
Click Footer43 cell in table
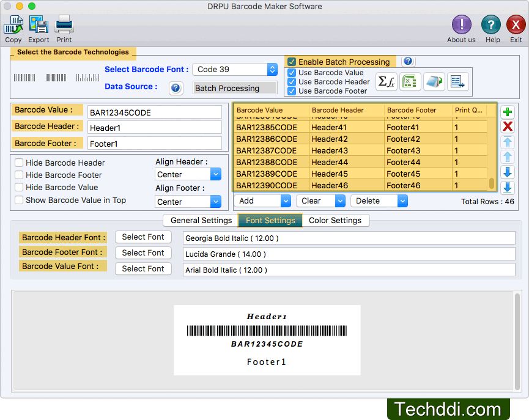418,151
